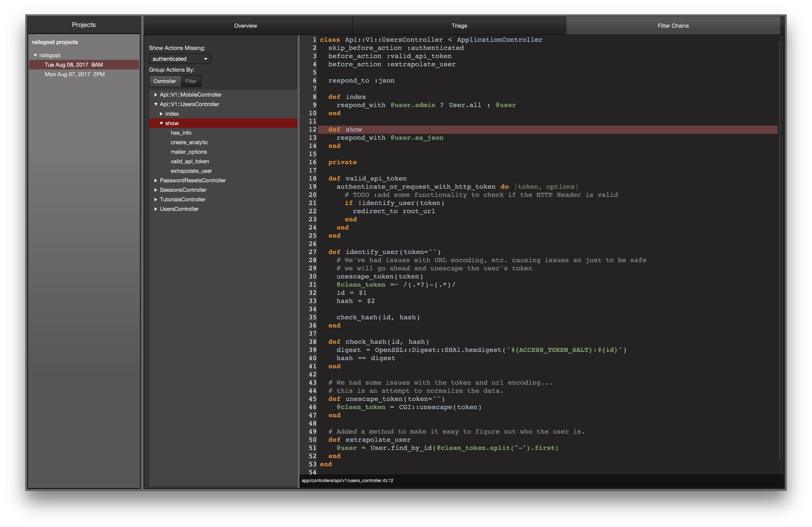Select the railsgoat project label
812x527 pixels.
(50, 55)
